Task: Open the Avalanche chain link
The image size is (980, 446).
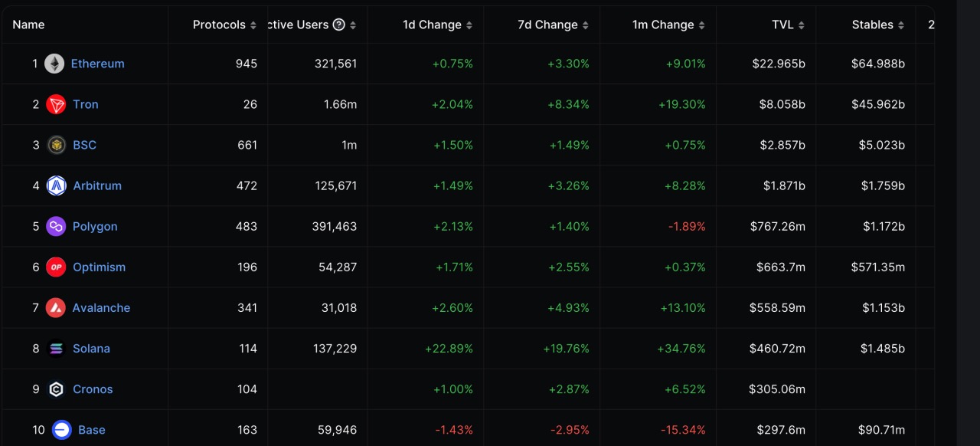Action: point(101,307)
